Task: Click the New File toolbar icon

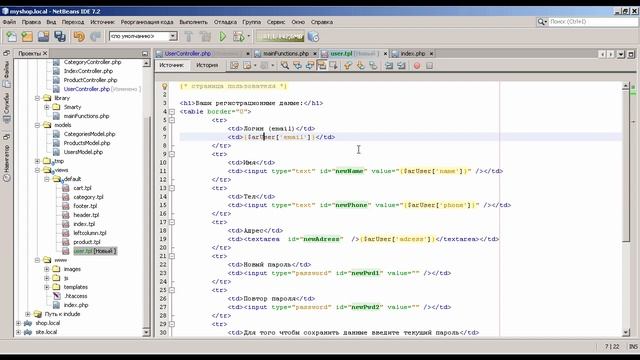Action: click(x=11, y=37)
